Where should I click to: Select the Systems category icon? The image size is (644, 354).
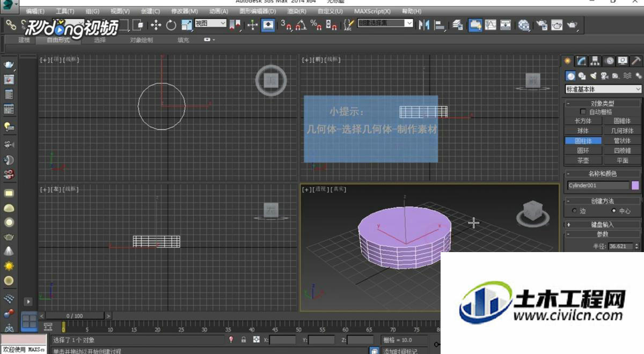pos(638,76)
